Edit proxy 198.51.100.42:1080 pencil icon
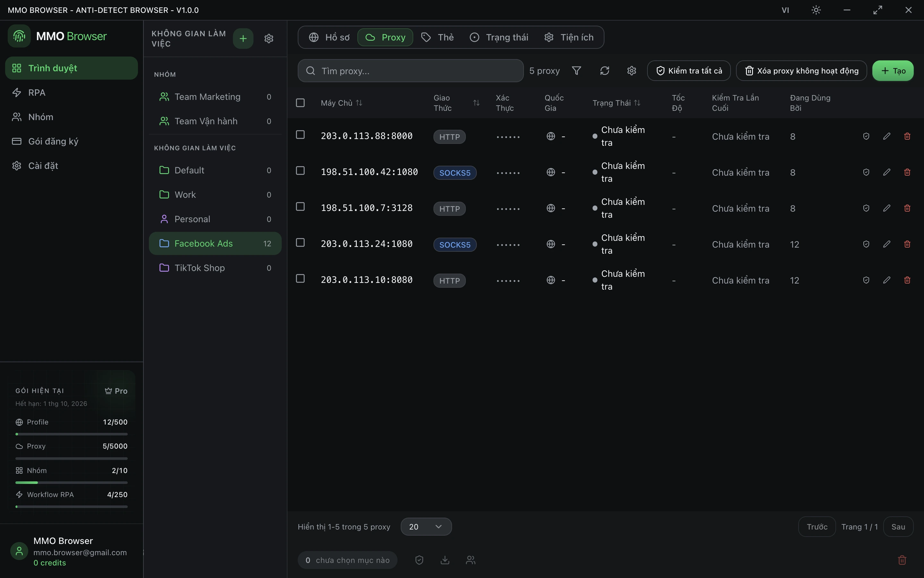This screenshot has height=578, width=924. [886, 172]
